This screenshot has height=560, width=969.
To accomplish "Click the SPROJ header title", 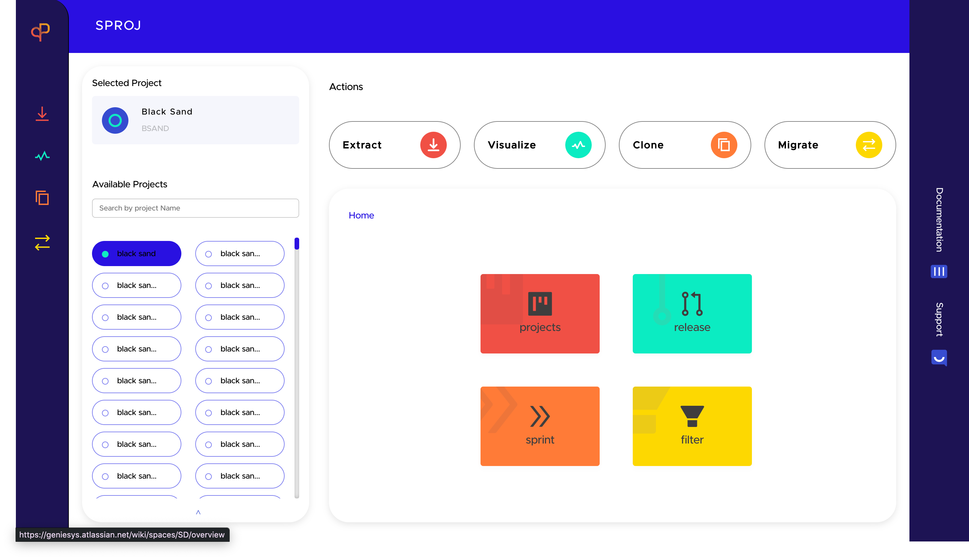I will click(x=118, y=25).
